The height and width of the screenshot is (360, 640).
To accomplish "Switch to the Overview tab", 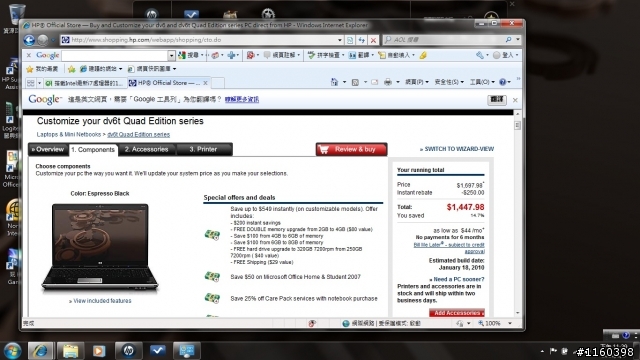I will tap(48, 149).
